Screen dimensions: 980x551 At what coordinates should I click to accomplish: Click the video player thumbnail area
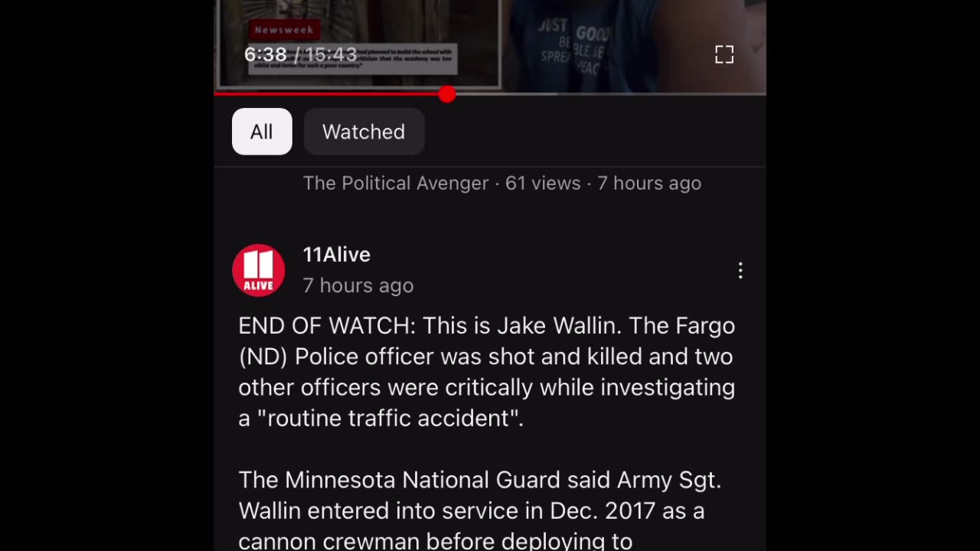coord(490,44)
